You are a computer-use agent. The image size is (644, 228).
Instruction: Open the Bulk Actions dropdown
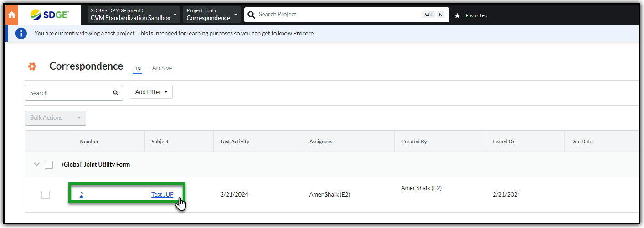pyautogui.click(x=55, y=118)
